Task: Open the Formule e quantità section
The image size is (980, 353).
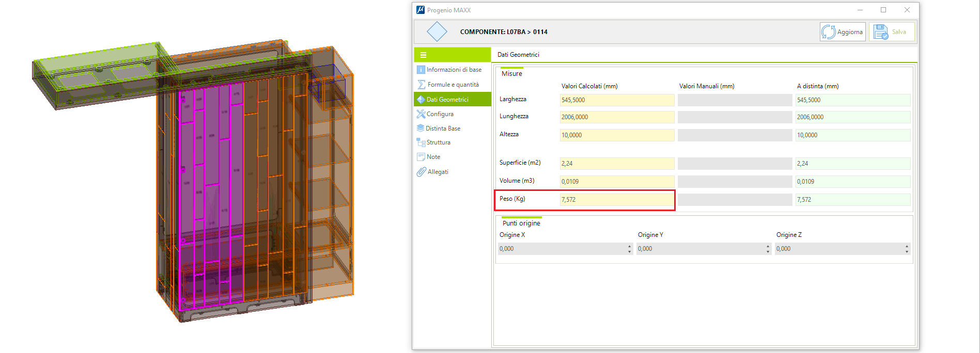Action: (453, 85)
